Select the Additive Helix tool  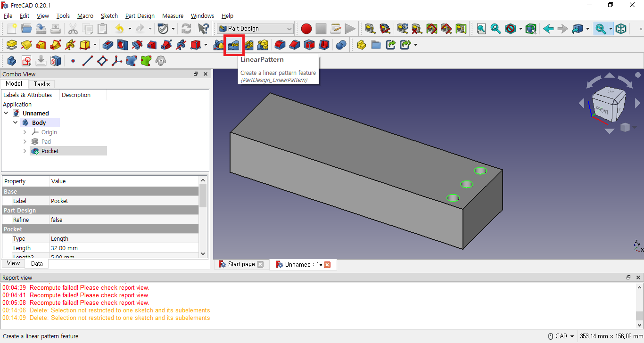(70, 45)
